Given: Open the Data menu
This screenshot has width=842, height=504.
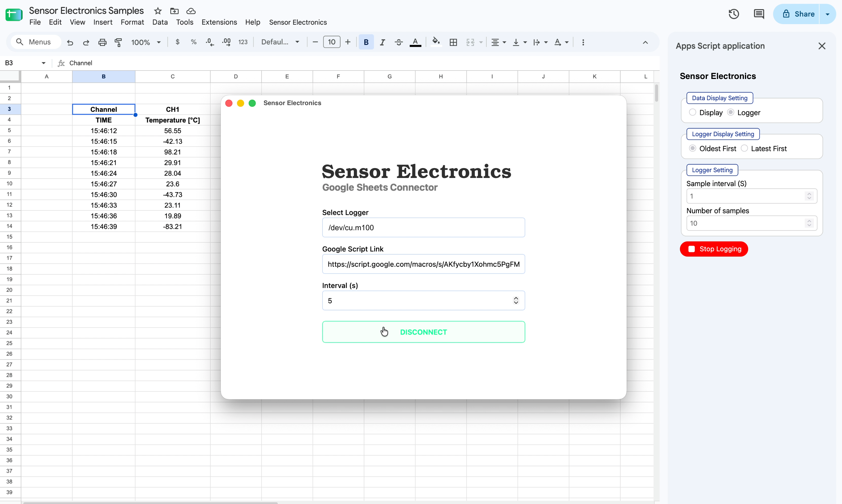Looking at the screenshot, I should [160, 22].
